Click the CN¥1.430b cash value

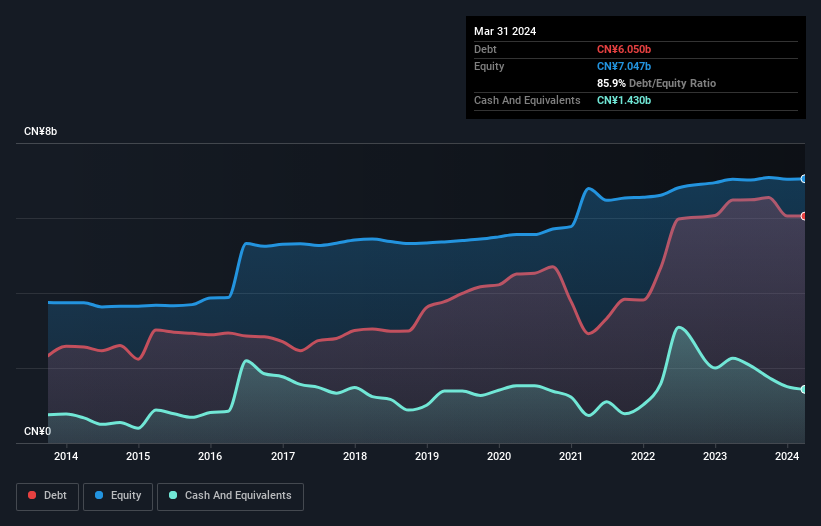(624, 100)
